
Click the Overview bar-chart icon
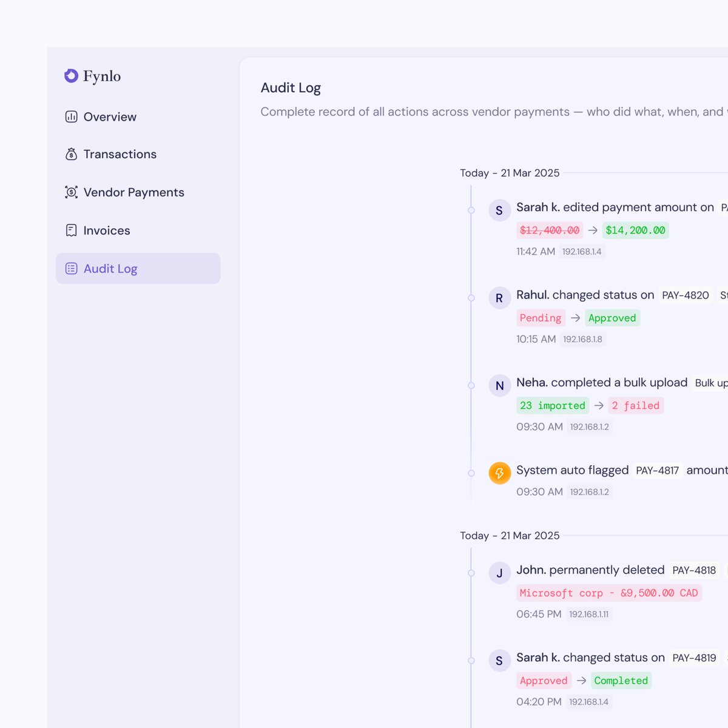click(71, 116)
